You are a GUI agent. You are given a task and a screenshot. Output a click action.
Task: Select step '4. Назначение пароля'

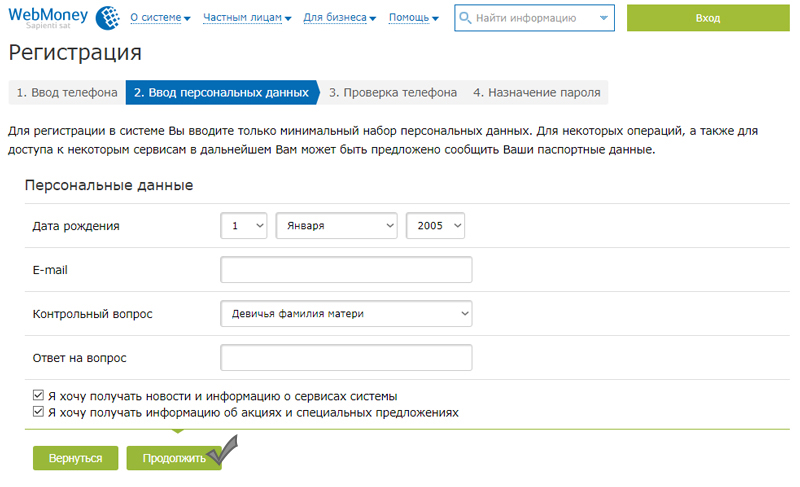[537, 92]
